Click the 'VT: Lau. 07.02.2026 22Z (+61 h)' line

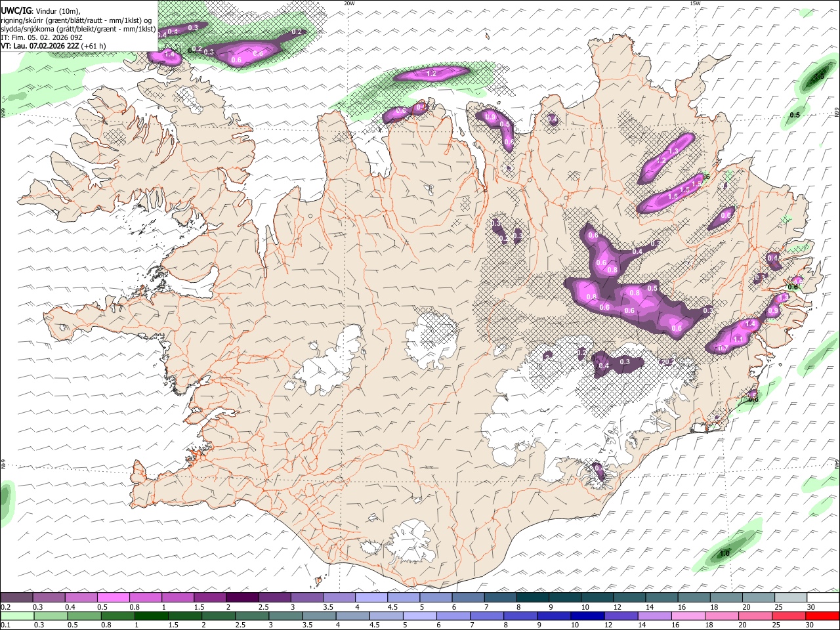tap(54, 46)
